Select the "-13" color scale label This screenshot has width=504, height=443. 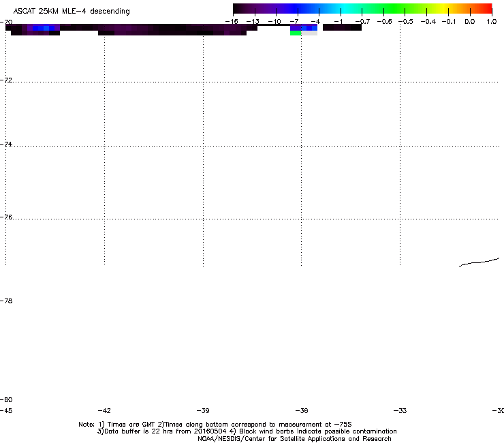(253, 22)
